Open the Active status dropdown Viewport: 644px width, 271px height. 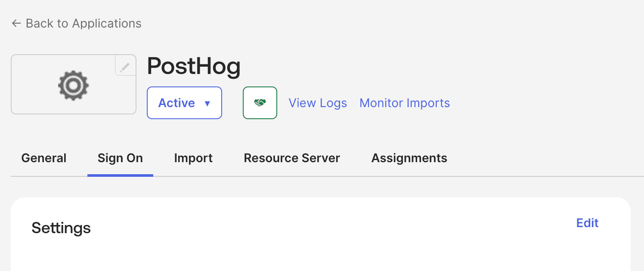tap(184, 103)
